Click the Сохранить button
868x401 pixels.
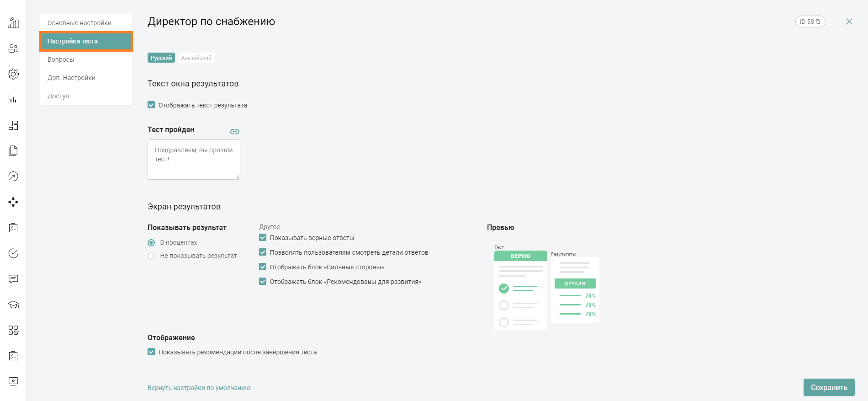(829, 387)
